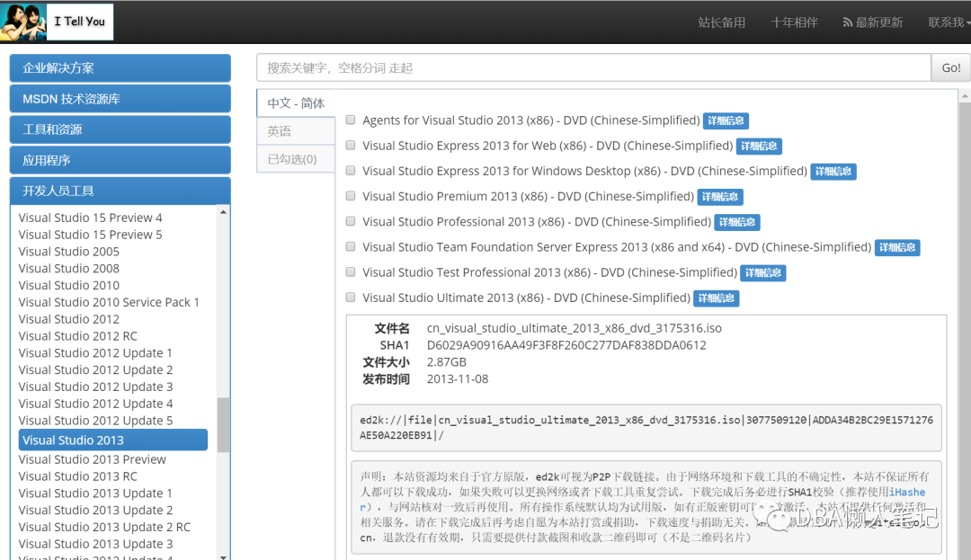
Task: Tick Visual Studio Test Professional 2013 checkbox
Action: click(351, 272)
